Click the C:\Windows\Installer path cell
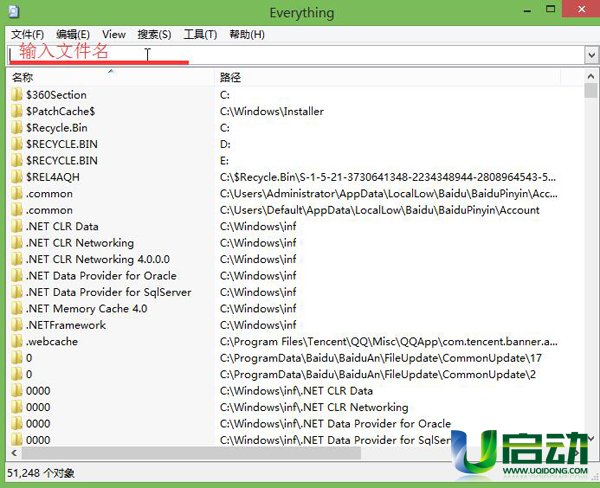Image resolution: width=600 pixels, height=488 pixels. tap(272, 111)
